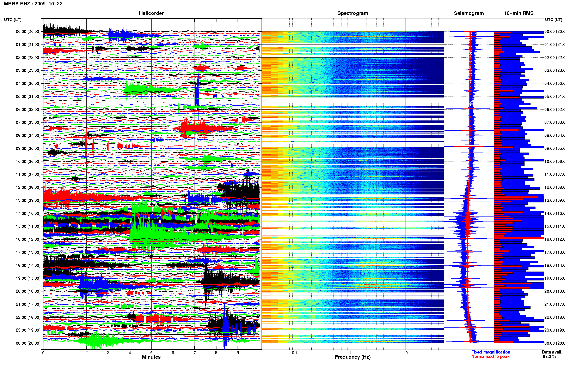Click the '93.2 %' data availability value
Image resolution: width=588 pixels, height=368 pixels.
549,356
